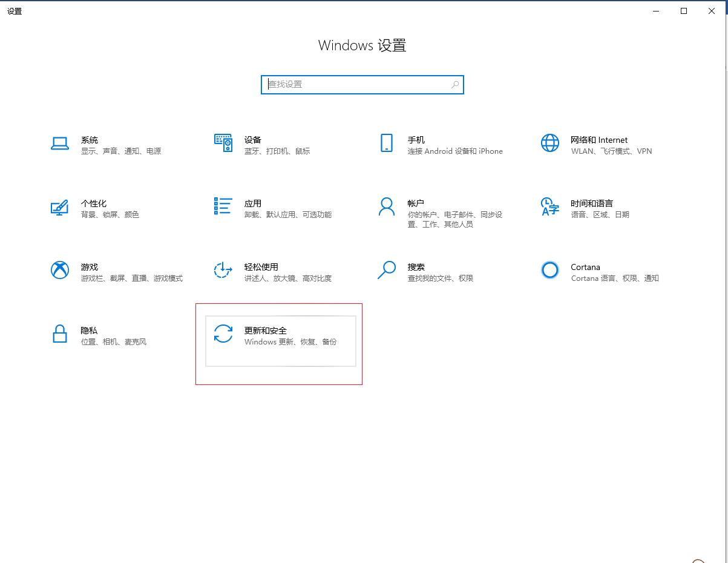Viewport: 728px width, 563px height.
Task: Open the 游戏 (Gaming) Xbox icon
Action: 59,270
